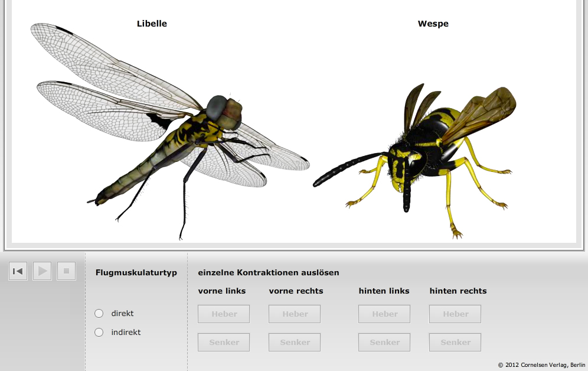Click the wasp image

coord(425,154)
